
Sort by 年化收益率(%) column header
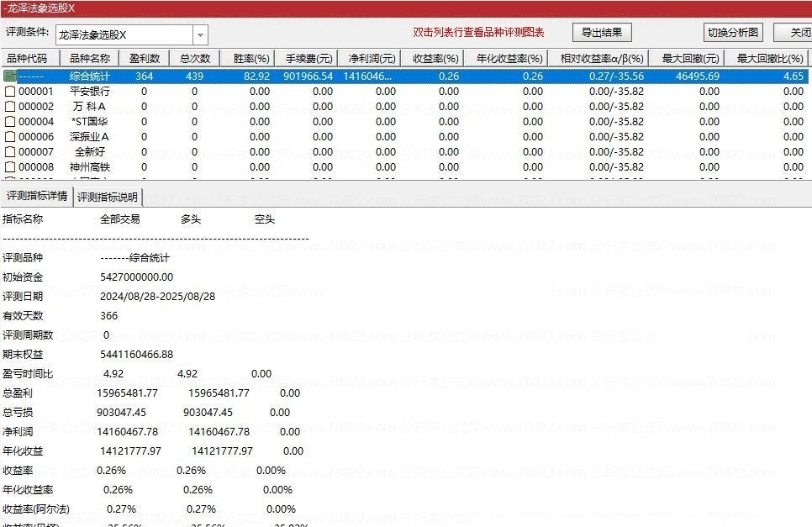pyautogui.click(x=505, y=59)
